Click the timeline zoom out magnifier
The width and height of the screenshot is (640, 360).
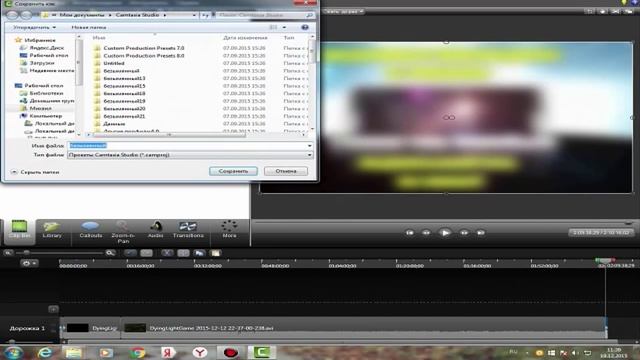click(8, 253)
